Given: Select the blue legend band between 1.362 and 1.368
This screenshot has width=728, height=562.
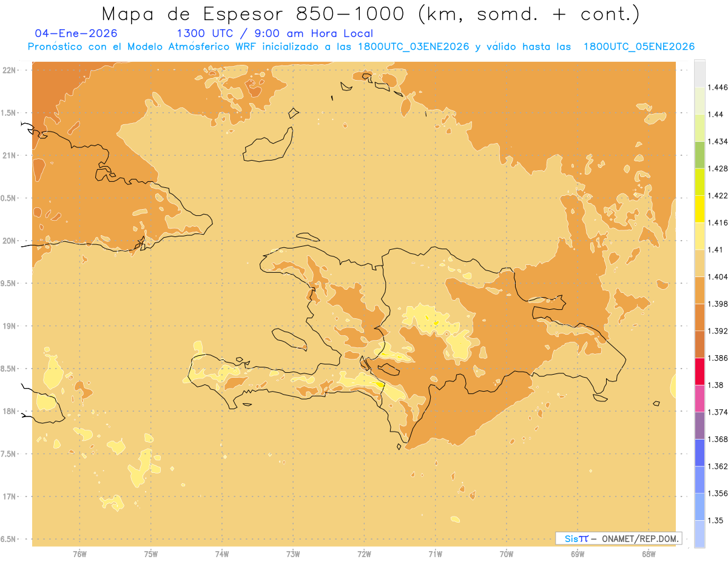Looking at the screenshot, I should (699, 452).
